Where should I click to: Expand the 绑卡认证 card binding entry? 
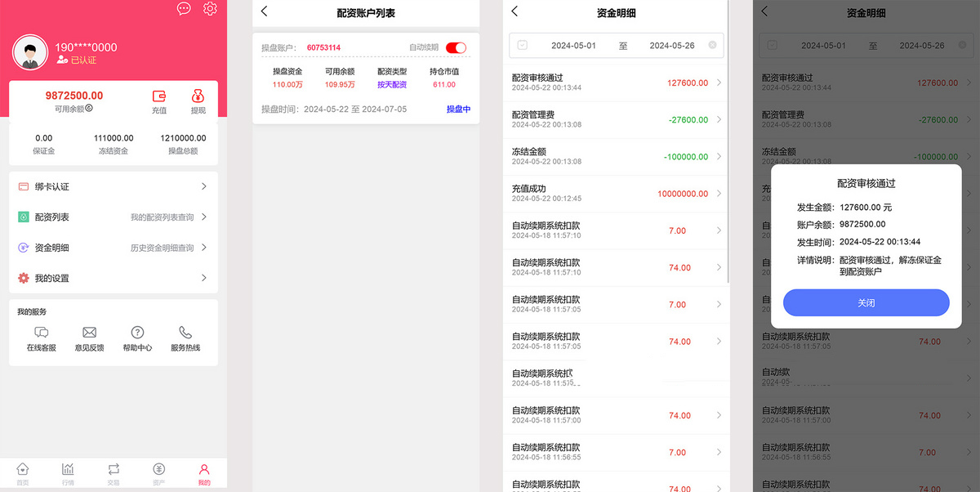(113, 186)
